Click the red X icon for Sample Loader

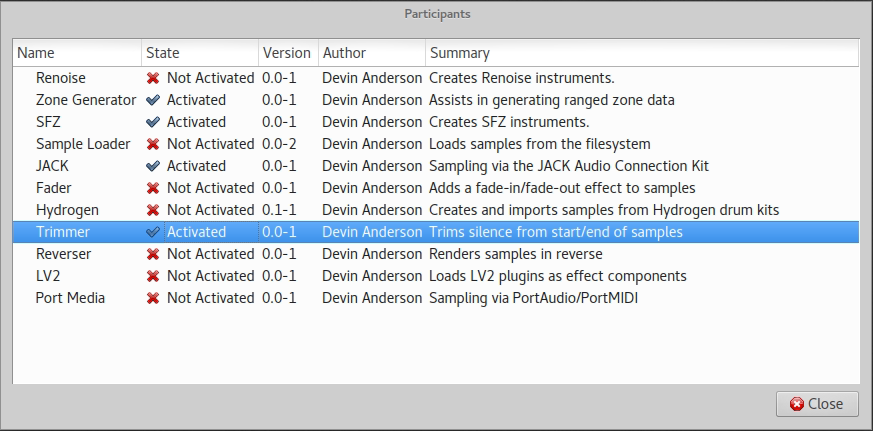153,144
